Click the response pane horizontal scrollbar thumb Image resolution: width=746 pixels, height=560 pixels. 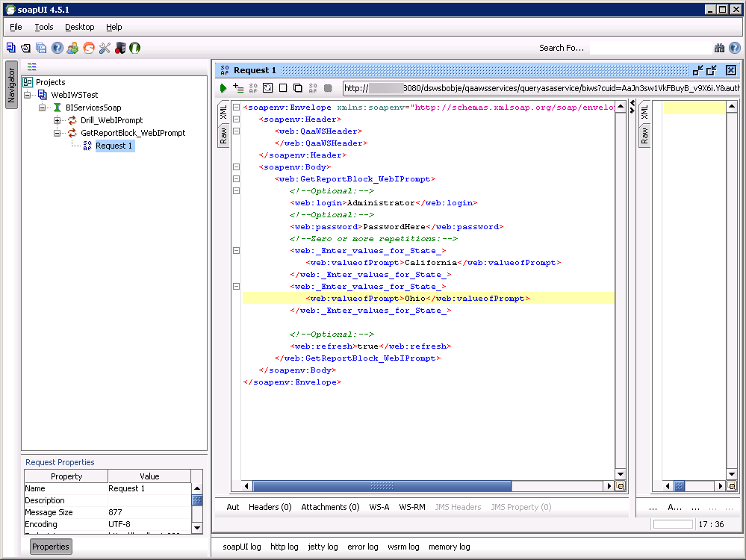pos(680,486)
